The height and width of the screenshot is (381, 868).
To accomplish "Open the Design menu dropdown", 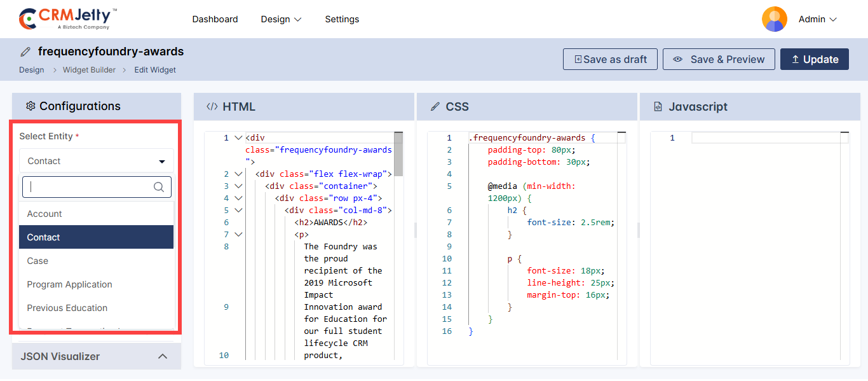I will (281, 19).
